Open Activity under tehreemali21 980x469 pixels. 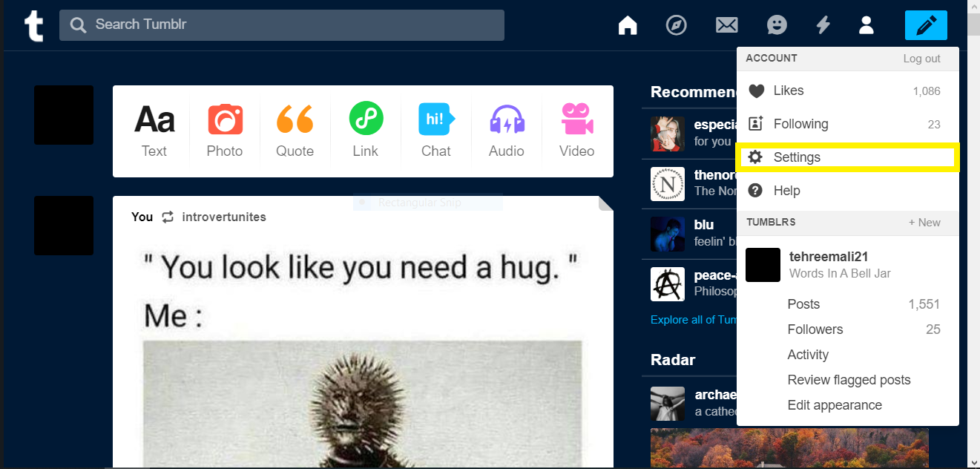pos(808,355)
